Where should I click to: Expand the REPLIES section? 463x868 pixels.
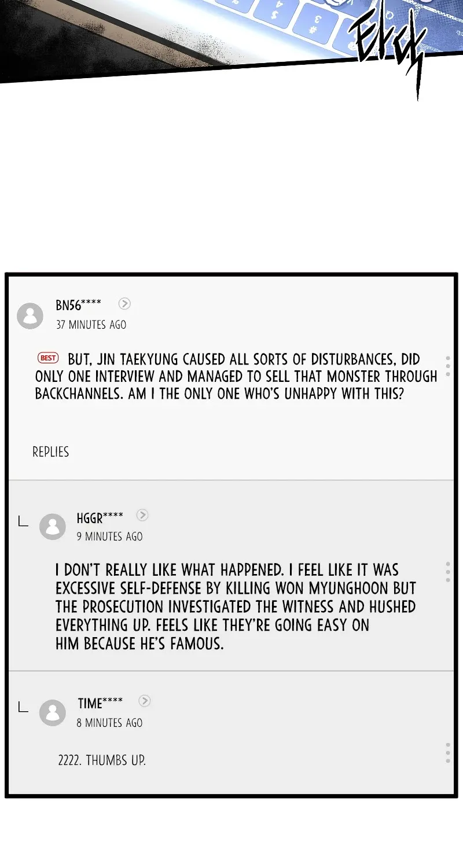coord(51,452)
